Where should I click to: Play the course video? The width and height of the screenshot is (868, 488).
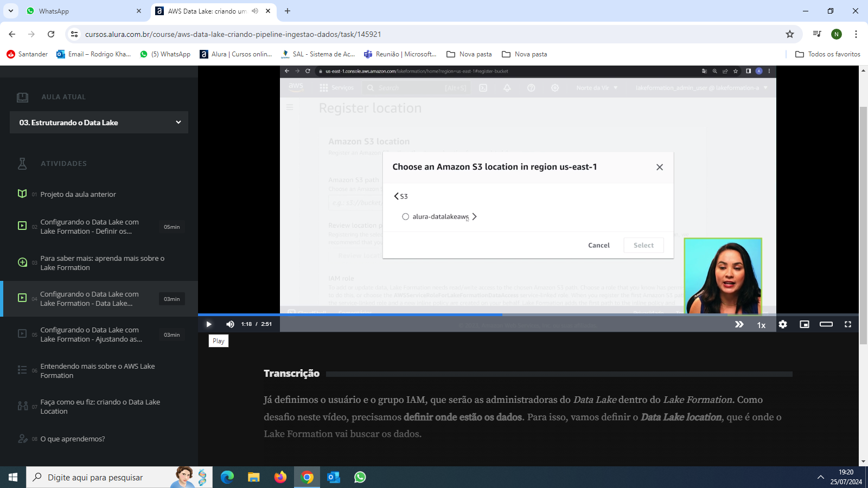pos(209,324)
